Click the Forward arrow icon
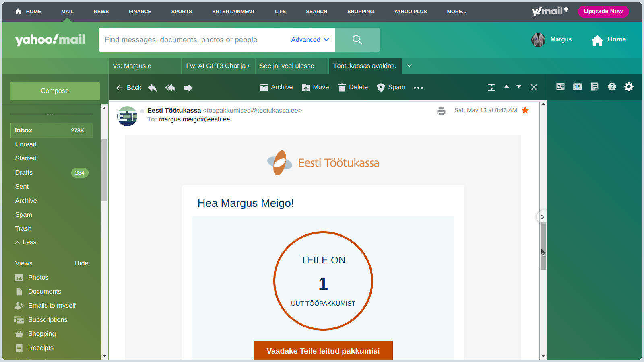 click(x=188, y=88)
